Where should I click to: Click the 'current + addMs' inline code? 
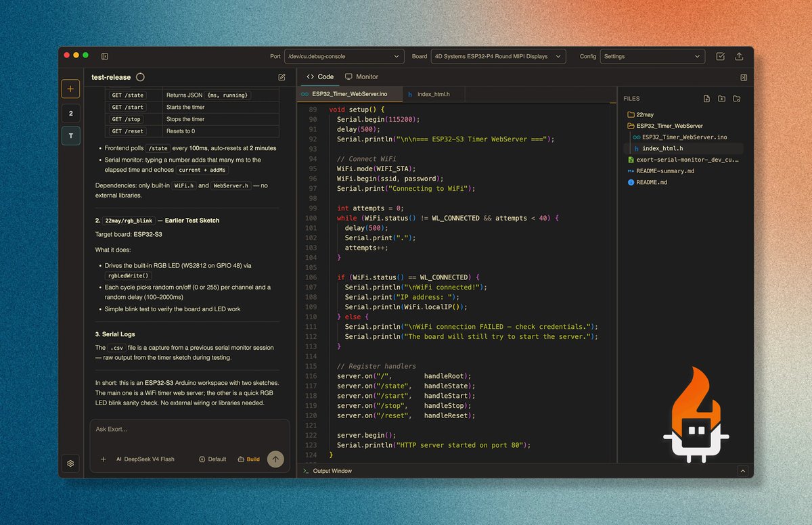click(x=202, y=170)
